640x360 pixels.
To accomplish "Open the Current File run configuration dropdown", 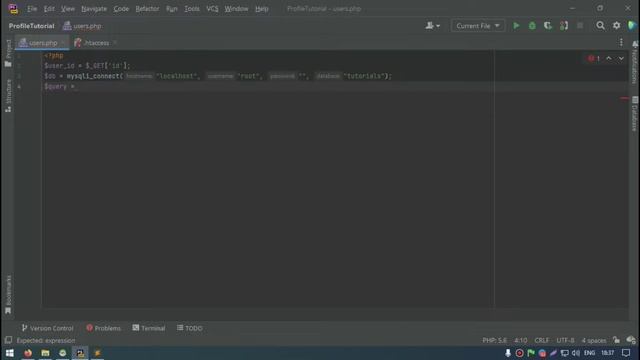I will tap(478, 26).
